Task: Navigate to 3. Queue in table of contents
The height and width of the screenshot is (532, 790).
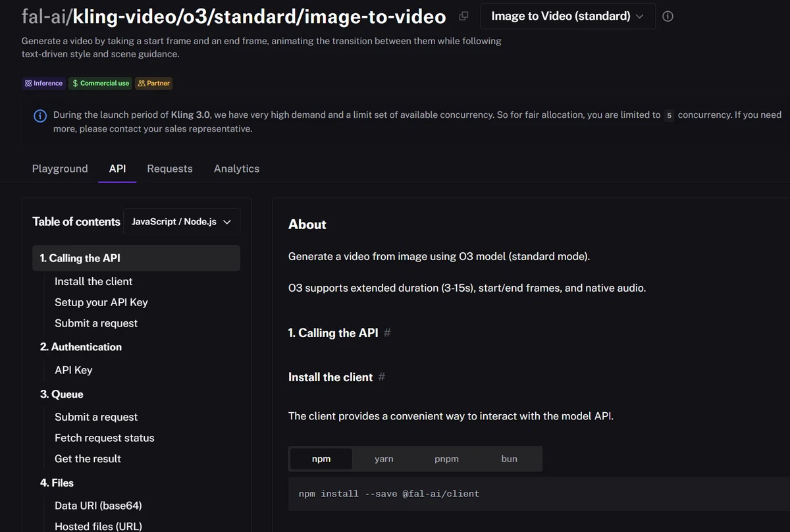Action: [62, 394]
